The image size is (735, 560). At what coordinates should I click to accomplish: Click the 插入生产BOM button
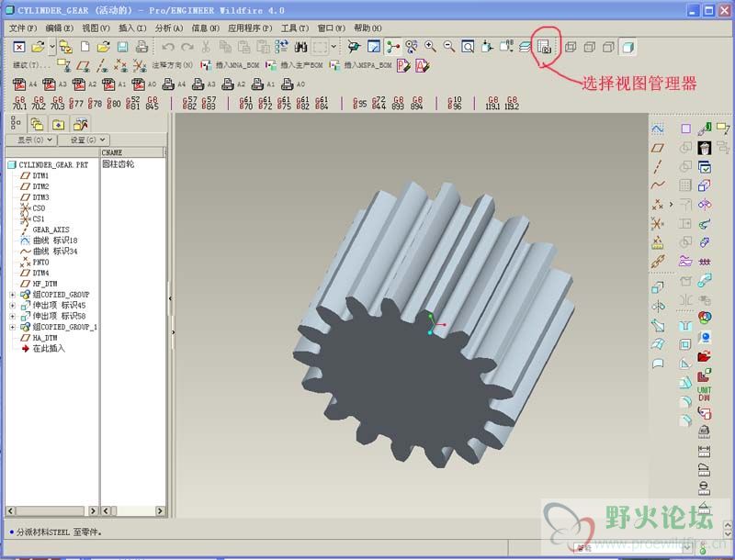294,65
